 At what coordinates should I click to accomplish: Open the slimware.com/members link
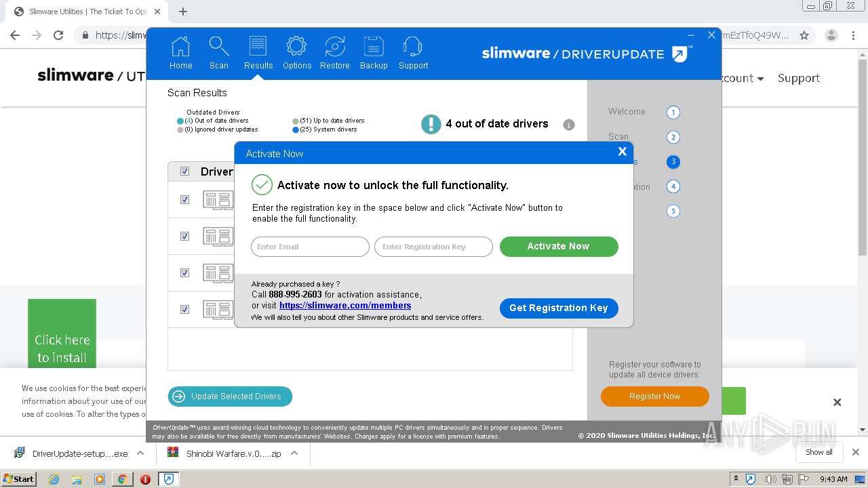pyautogui.click(x=345, y=306)
